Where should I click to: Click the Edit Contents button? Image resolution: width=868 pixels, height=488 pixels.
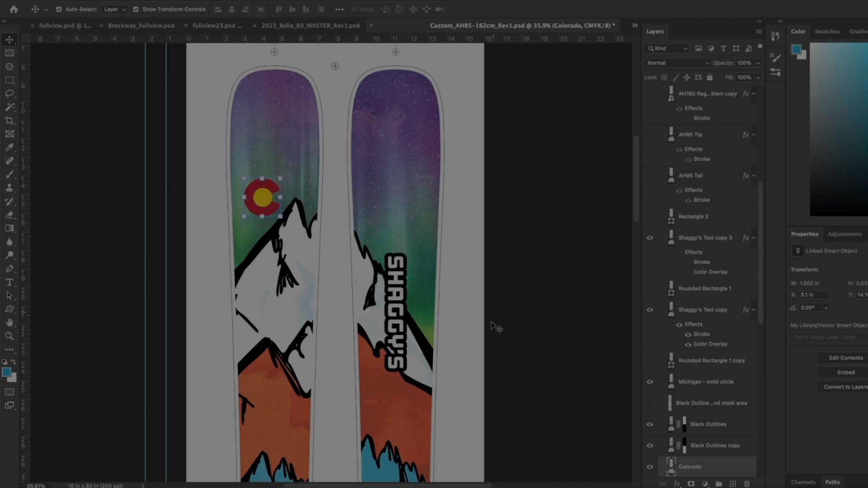[845, 358]
